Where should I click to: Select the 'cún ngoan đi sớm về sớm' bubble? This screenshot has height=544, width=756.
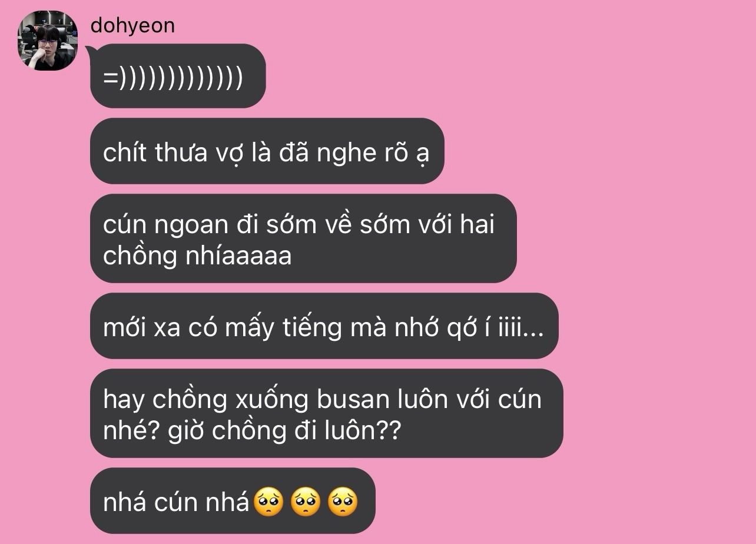tap(303, 238)
